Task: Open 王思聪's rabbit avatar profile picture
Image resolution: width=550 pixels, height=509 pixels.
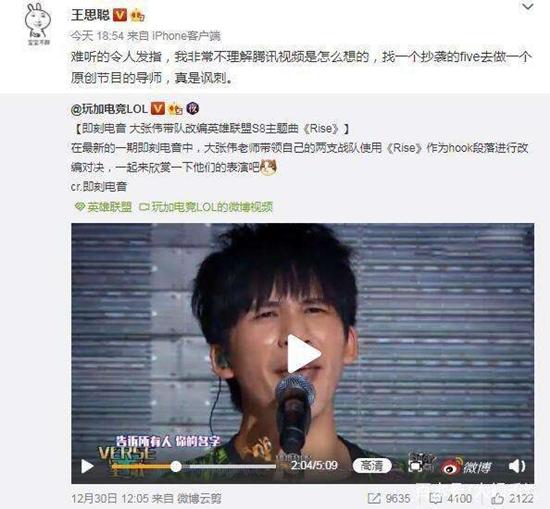Action: [x=38, y=24]
